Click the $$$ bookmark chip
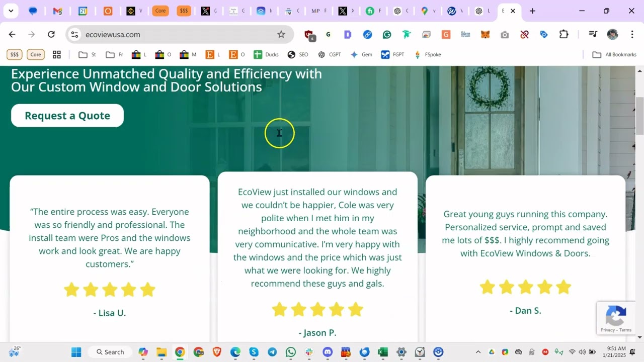 point(15,54)
